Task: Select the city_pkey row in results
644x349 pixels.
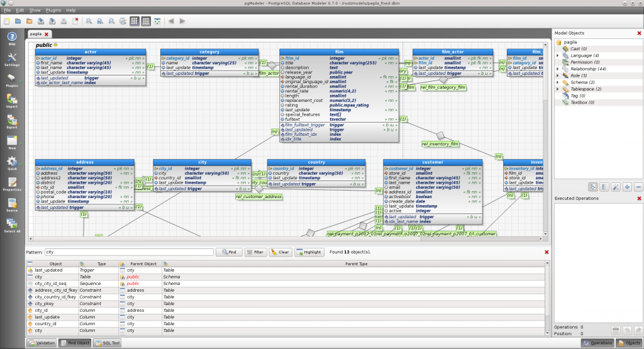Action: [x=47, y=304]
